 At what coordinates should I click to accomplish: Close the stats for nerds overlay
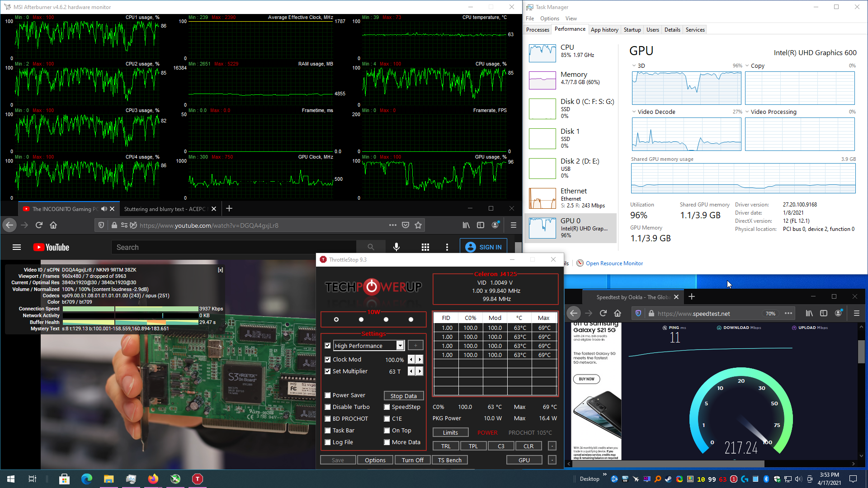(220, 270)
